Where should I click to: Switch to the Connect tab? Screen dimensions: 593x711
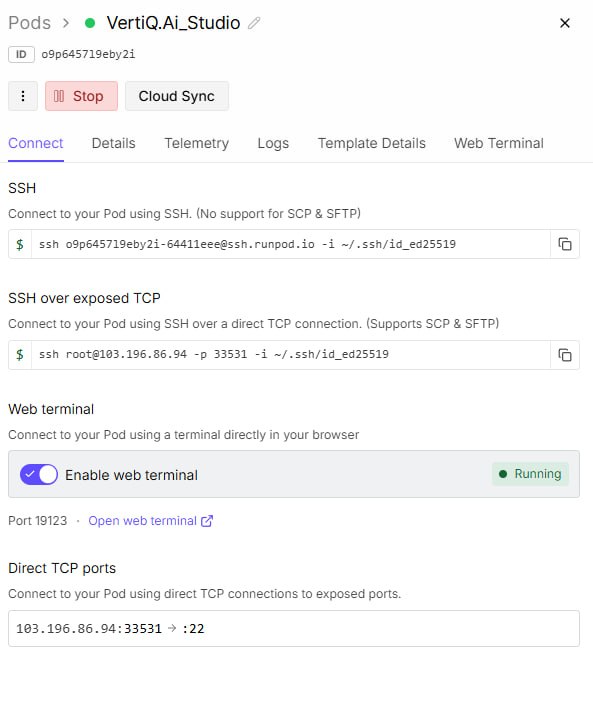36,143
